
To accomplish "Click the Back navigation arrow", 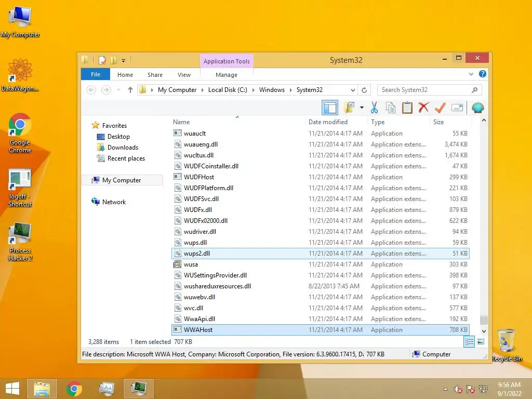I will (91, 90).
